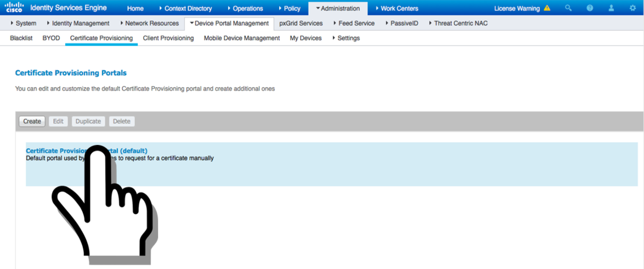Click the License Warning triangle icon

tap(547, 8)
